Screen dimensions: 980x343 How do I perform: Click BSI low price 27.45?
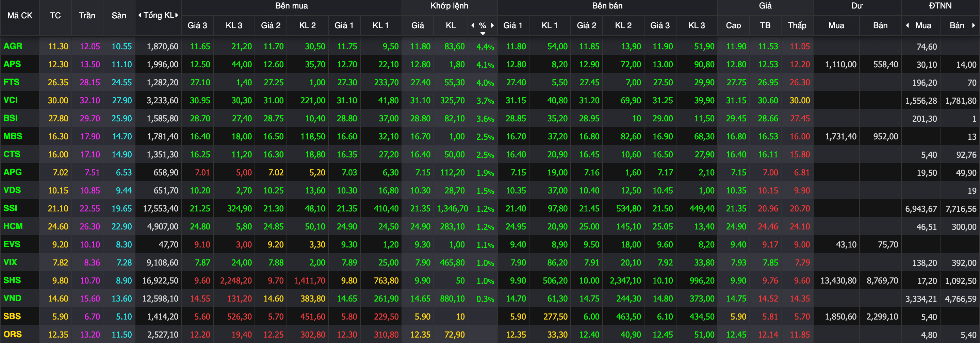[800, 118]
